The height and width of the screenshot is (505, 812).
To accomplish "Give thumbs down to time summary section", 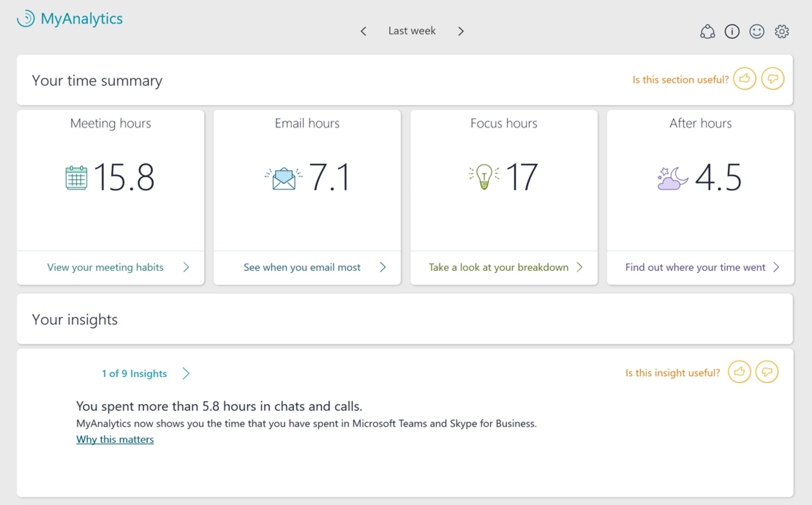I will pyautogui.click(x=772, y=79).
